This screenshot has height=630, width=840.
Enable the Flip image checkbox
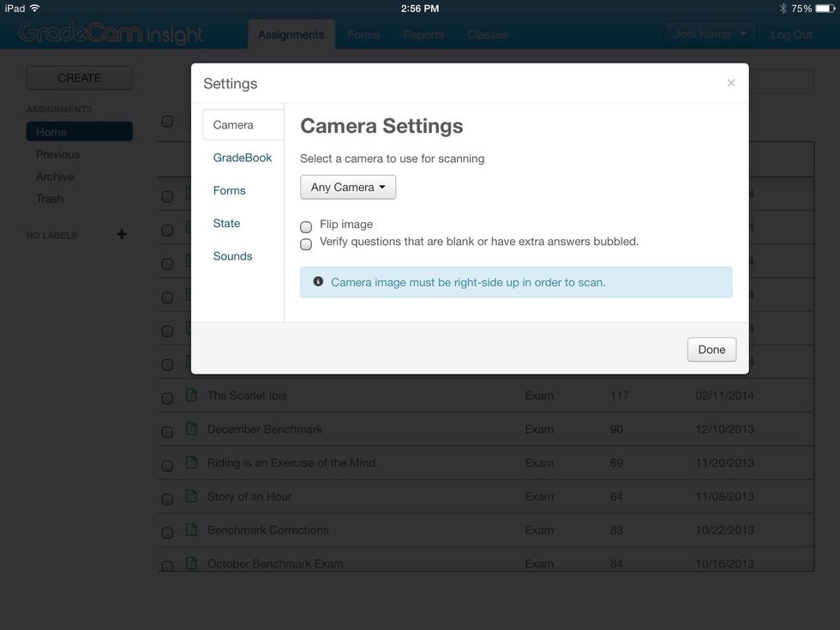306,226
